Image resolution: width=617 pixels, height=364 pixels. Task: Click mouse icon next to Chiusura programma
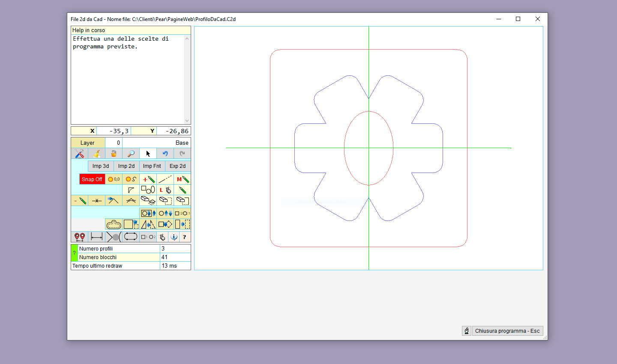[x=467, y=331]
